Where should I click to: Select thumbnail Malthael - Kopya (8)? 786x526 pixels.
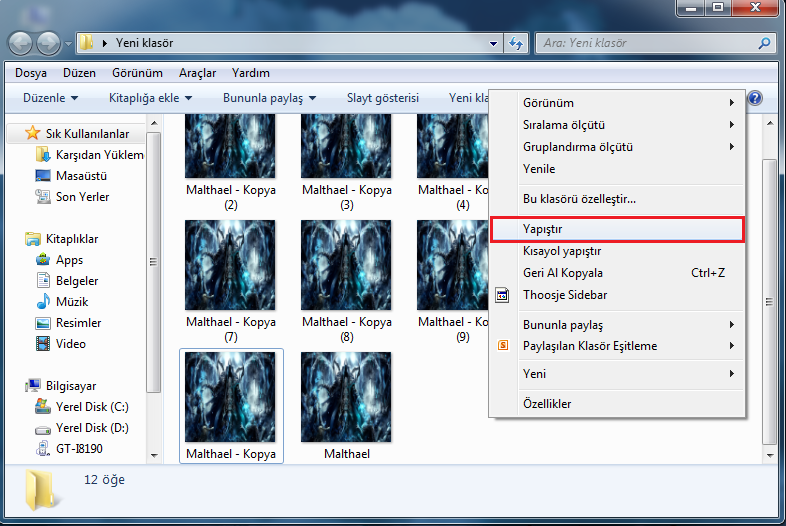tap(346, 265)
